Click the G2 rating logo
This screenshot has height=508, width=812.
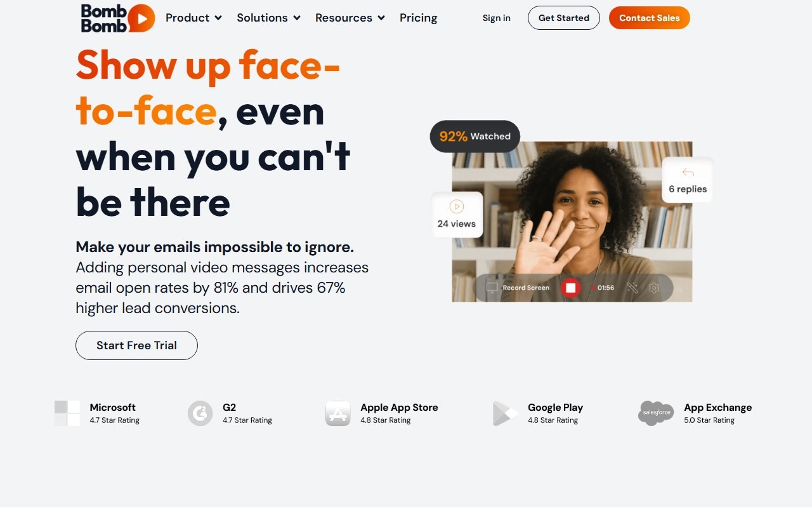(200, 413)
